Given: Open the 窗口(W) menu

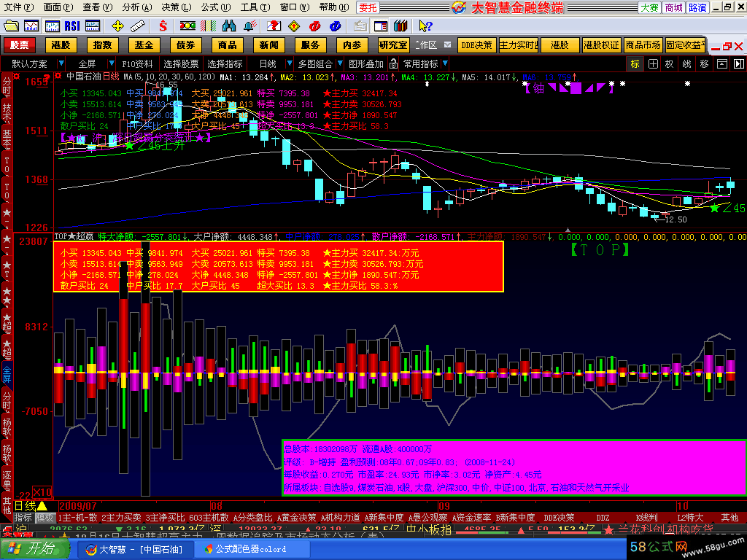Looking at the screenshot, I should [x=295, y=7].
